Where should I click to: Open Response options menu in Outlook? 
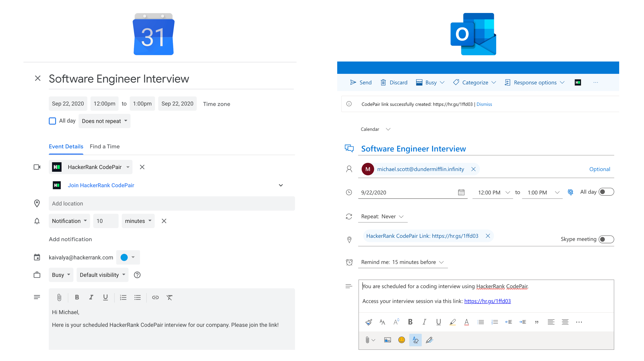[535, 83]
